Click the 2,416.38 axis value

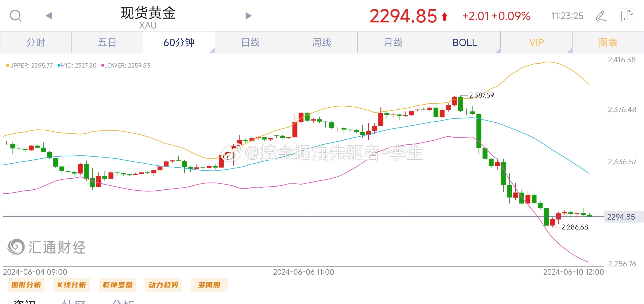tap(622, 60)
